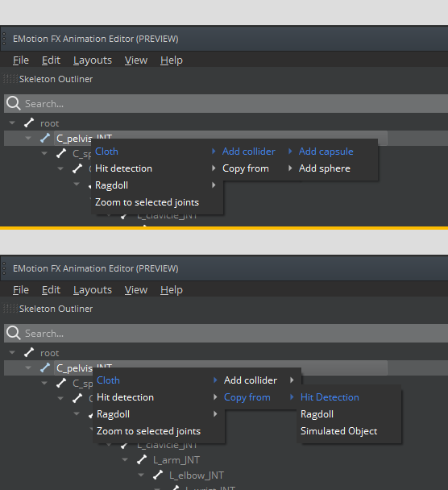Open Add collider submenu in upper window
The image size is (448, 490).
point(258,152)
